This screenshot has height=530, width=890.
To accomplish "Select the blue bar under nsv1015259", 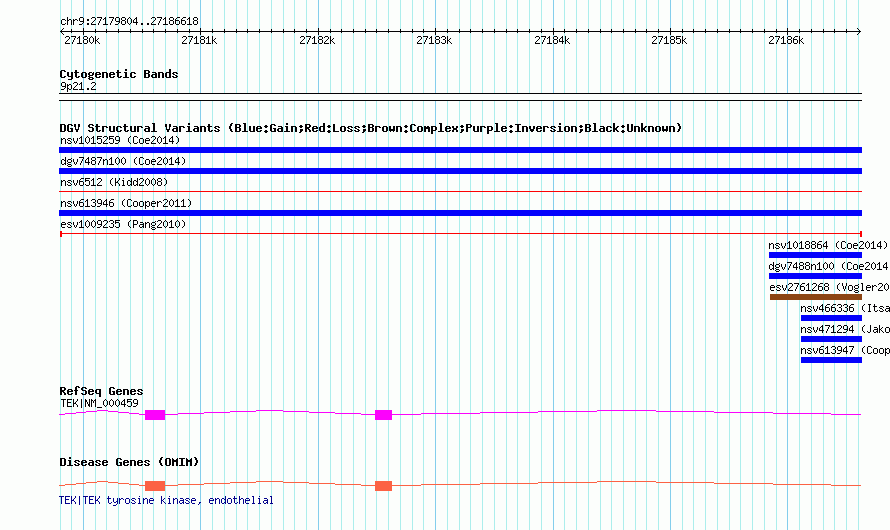I will 460,150.
